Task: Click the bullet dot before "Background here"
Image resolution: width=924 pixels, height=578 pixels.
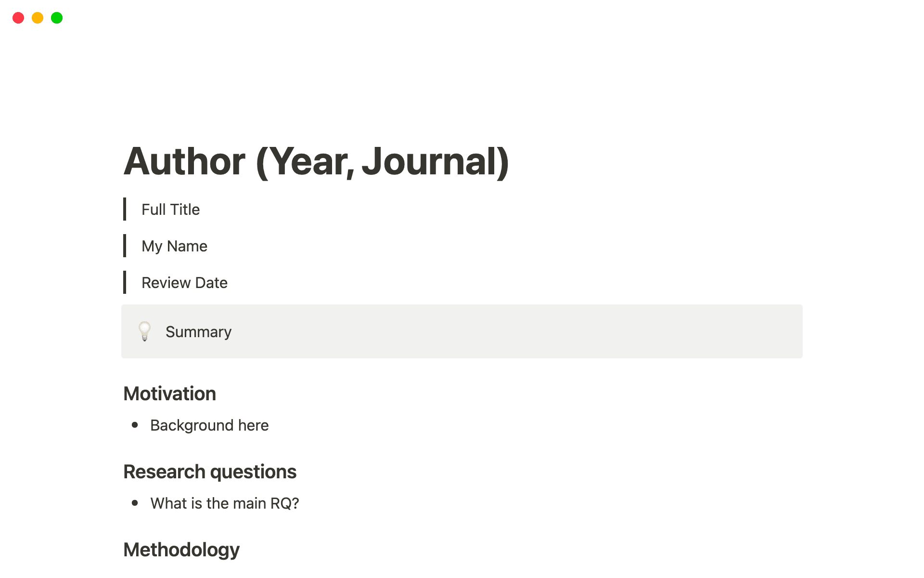Action: click(135, 425)
